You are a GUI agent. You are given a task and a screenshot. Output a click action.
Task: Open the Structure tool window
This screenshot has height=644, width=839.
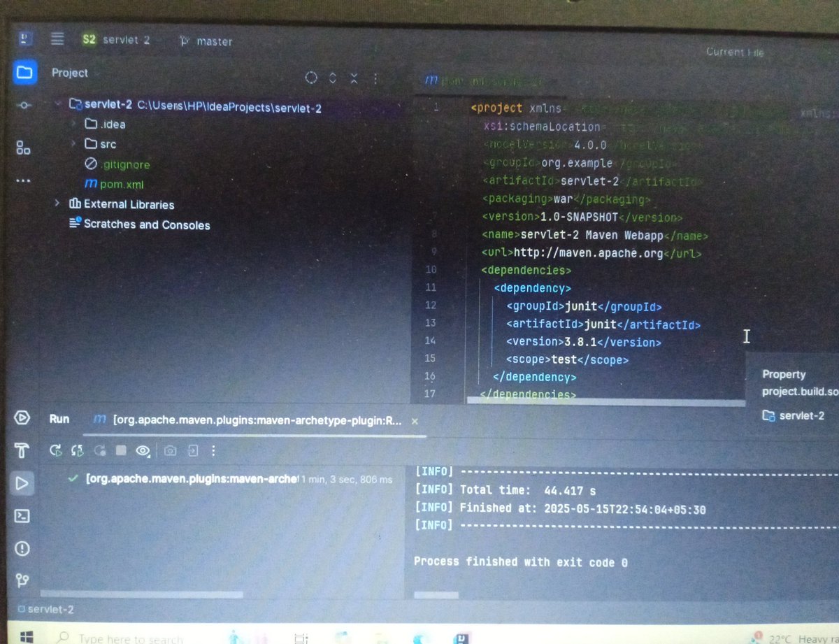(x=24, y=148)
